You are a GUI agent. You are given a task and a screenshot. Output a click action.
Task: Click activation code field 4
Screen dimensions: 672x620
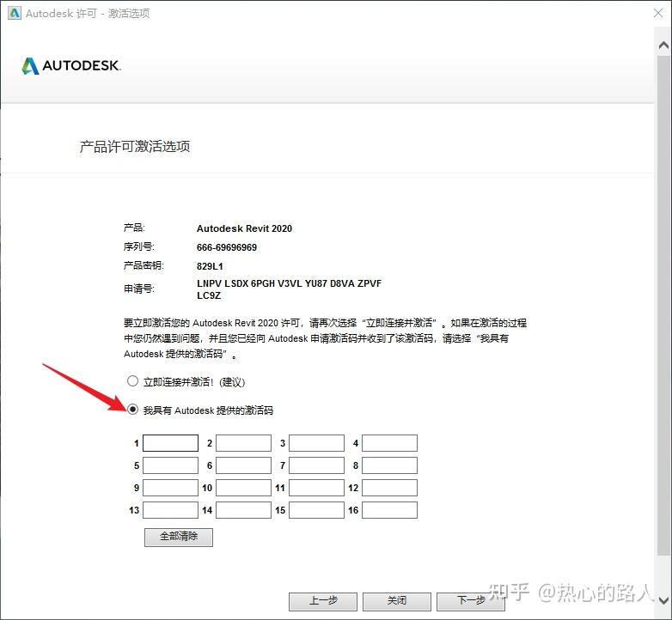[x=389, y=443]
